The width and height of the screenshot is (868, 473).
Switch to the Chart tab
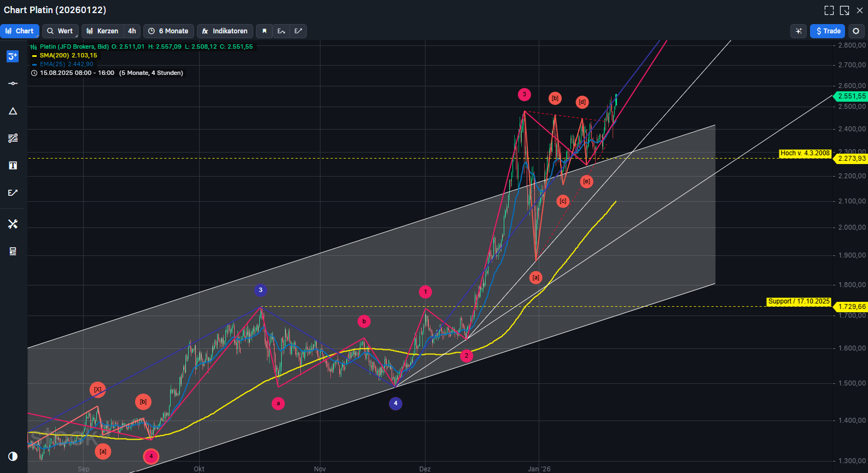click(20, 31)
